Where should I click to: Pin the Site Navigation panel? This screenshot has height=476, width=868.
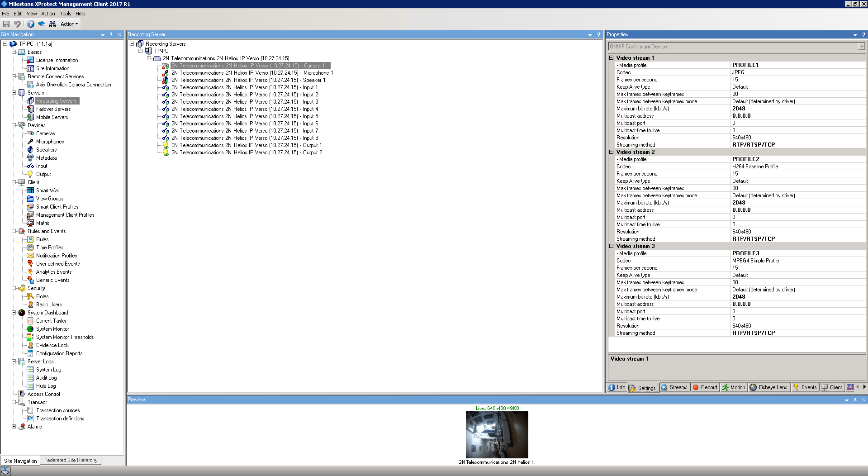[111, 34]
